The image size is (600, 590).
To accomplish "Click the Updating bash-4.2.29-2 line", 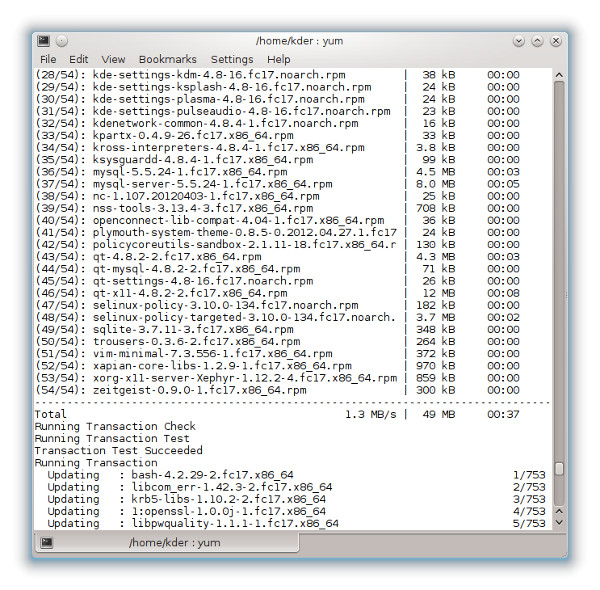I will pyautogui.click(x=297, y=475).
